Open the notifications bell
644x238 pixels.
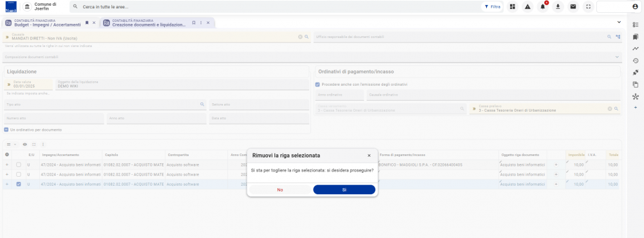tap(542, 6)
